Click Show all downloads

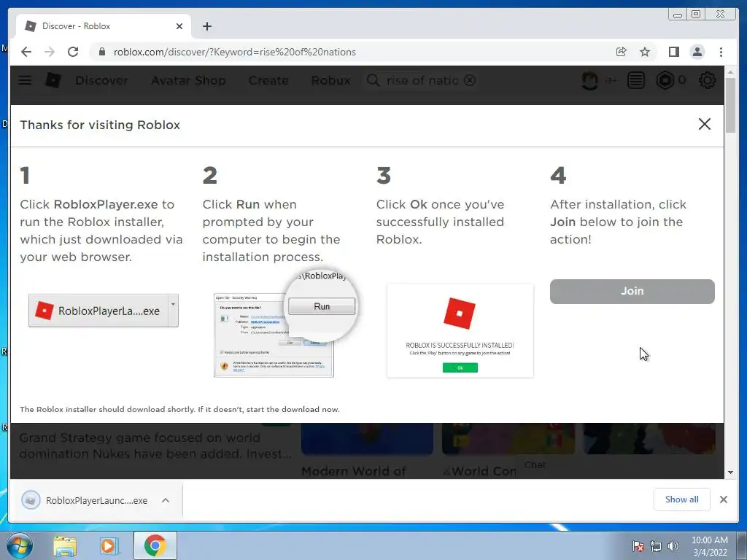click(682, 499)
